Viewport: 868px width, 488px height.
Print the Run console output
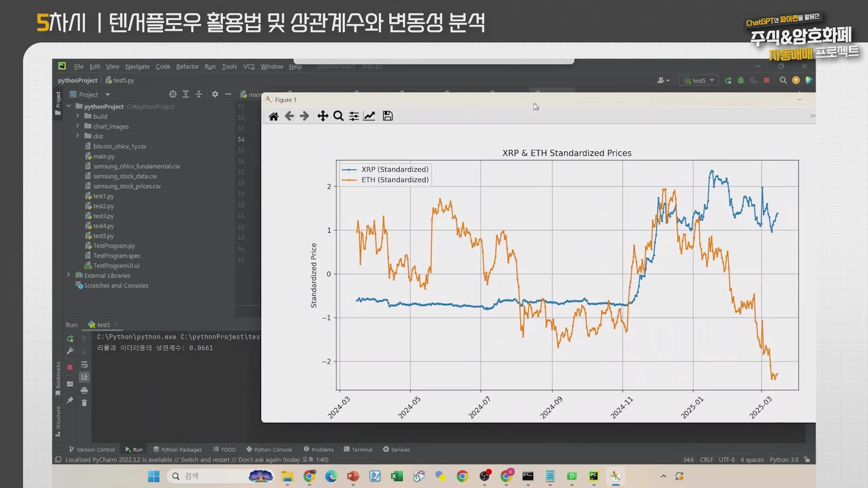point(84,390)
